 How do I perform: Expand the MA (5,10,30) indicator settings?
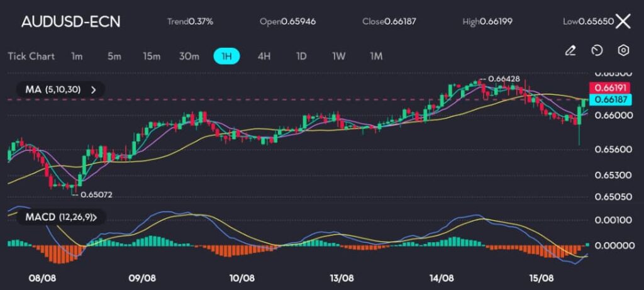tap(94, 90)
